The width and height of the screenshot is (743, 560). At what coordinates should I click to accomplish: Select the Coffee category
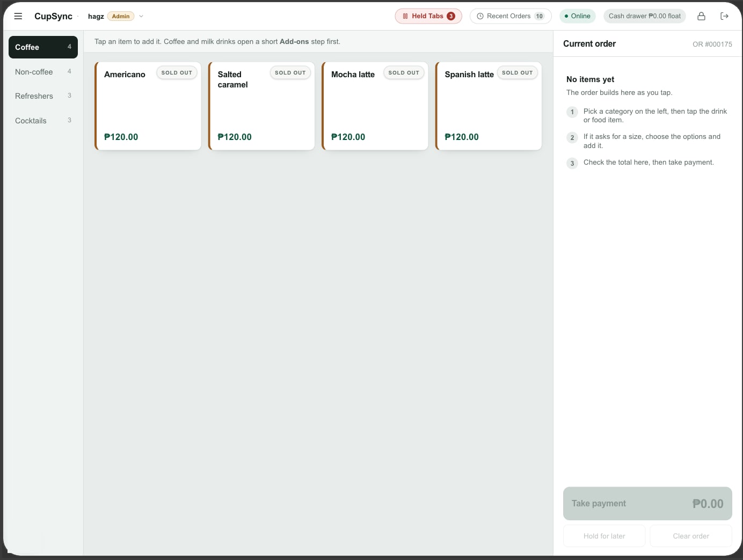[43, 47]
